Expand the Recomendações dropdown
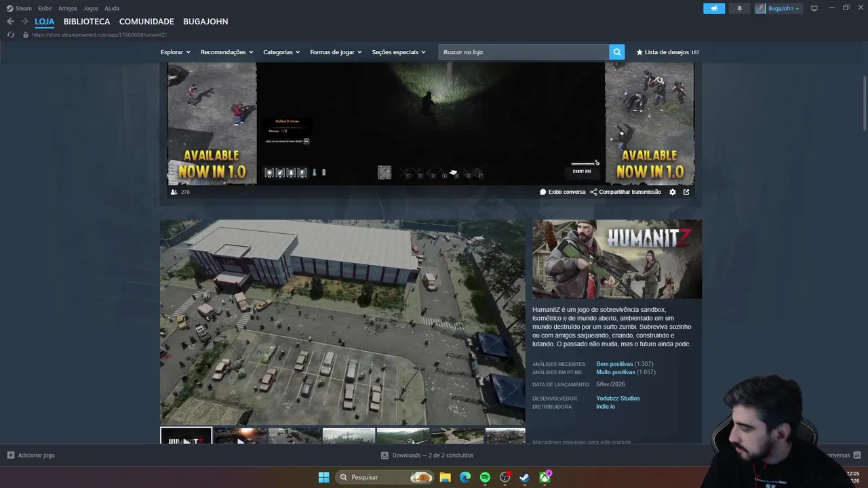The width and height of the screenshot is (868, 488). [226, 52]
